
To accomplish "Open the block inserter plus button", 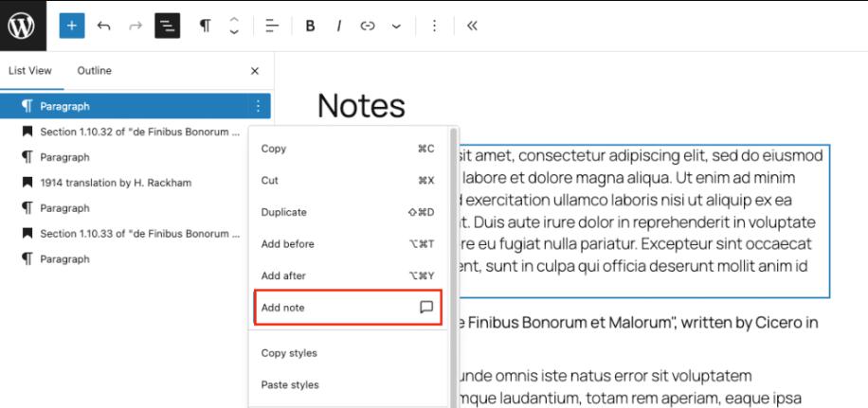I will click(x=72, y=26).
